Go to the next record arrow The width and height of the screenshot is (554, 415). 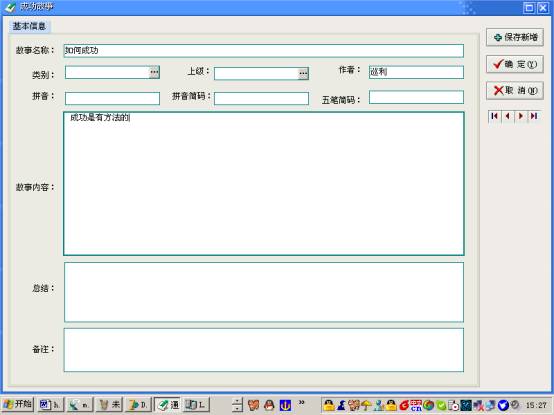[521, 116]
